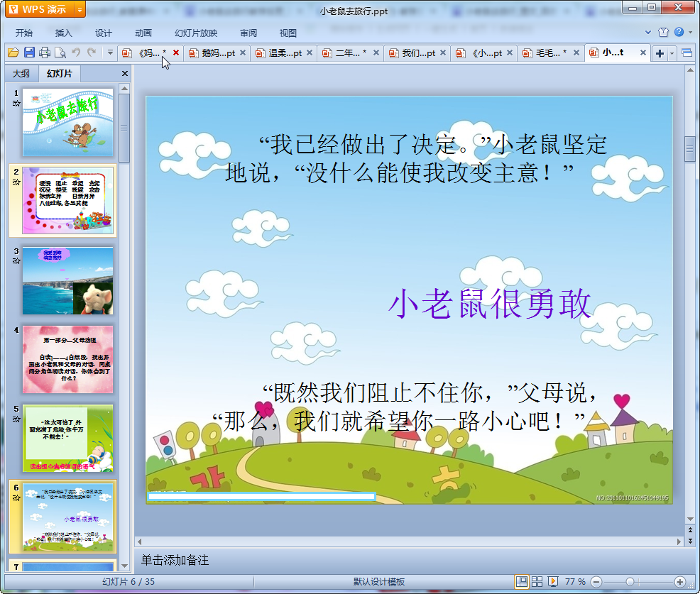Close the 温柔...pt document tab
Screen dimensions: 700x594
tap(309, 53)
